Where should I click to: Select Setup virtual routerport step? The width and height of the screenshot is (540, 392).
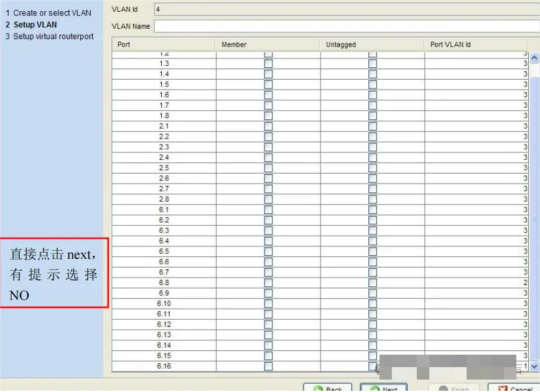(x=53, y=37)
